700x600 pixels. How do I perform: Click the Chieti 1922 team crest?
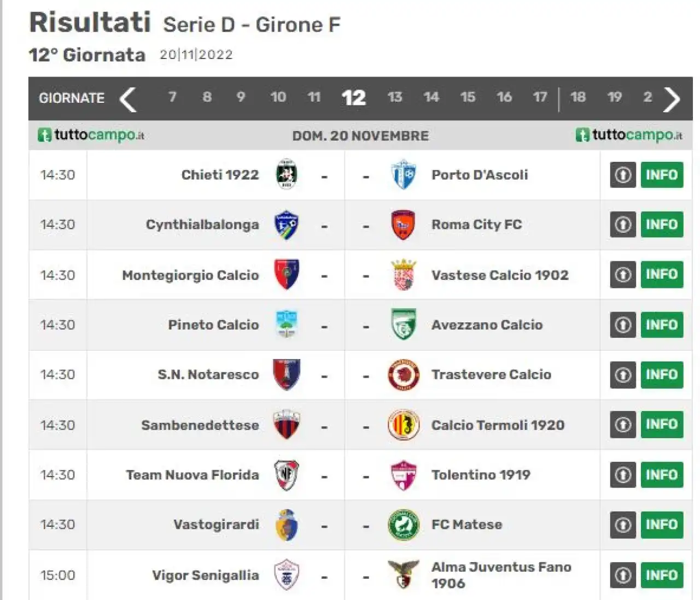[287, 174]
